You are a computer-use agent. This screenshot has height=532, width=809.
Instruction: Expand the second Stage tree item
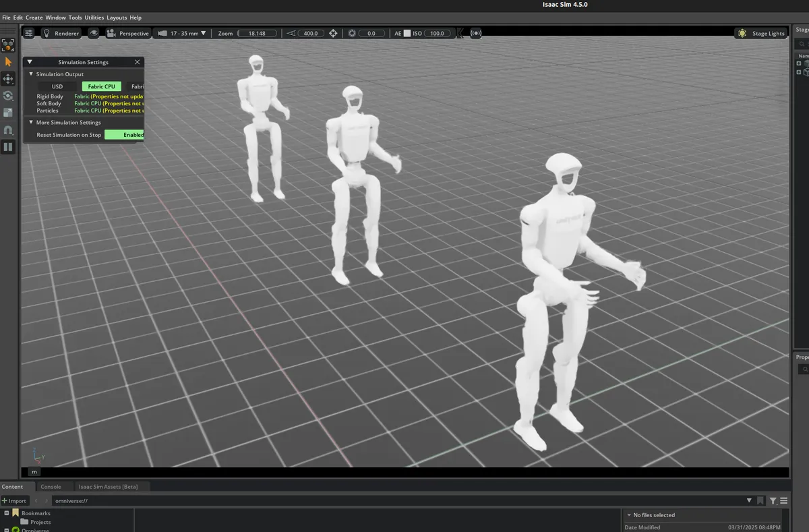pyautogui.click(x=799, y=71)
